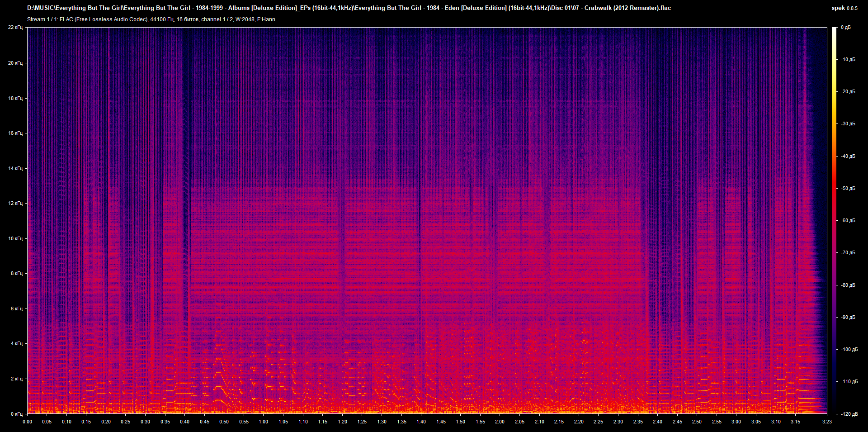This screenshot has width=868, height=432.
Task: Click the 2:30 time axis label
Action: pyautogui.click(x=618, y=422)
